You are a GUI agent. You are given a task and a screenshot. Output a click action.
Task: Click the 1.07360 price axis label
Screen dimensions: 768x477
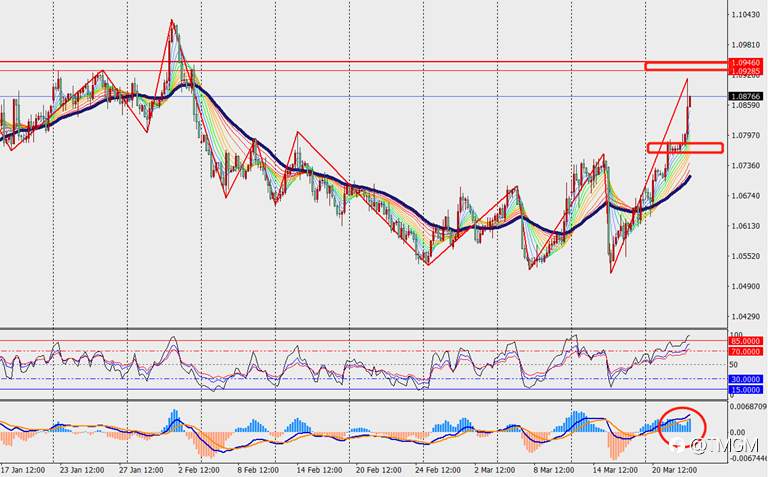(746, 166)
